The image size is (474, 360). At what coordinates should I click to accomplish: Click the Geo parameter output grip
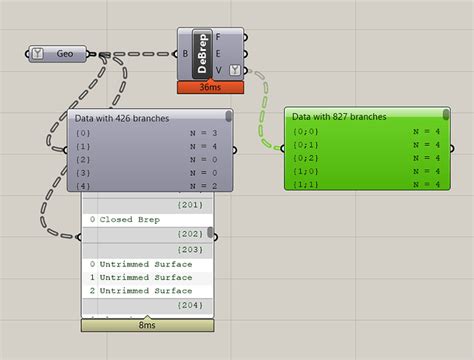click(x=88, y=54)
